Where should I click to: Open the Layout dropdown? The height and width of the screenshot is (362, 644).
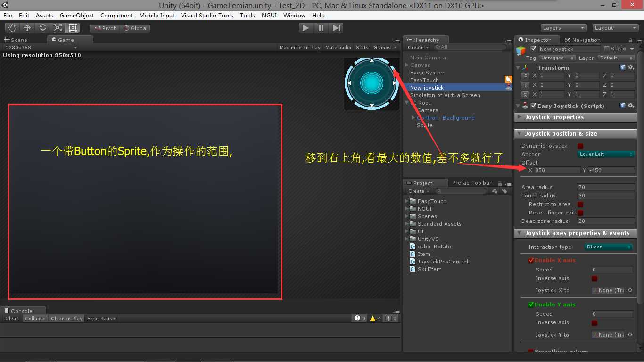615,28
